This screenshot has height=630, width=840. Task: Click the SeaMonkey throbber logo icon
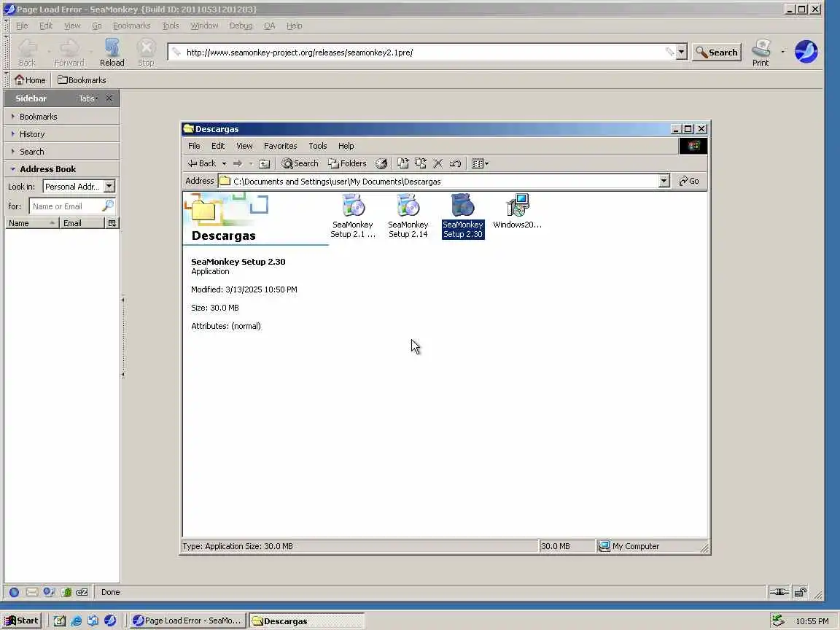pos(806,52)
